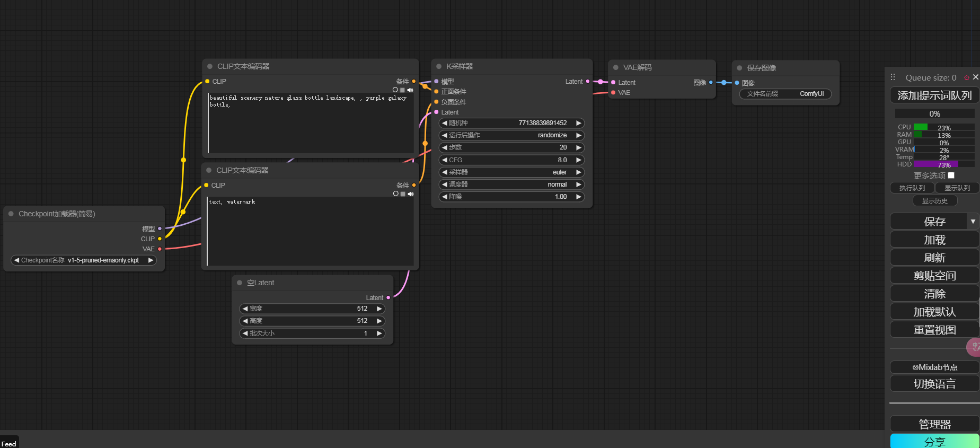Click the CLIP input dot of bottom CLIP encoder
The image size is (980, 448).
(206, 185)
